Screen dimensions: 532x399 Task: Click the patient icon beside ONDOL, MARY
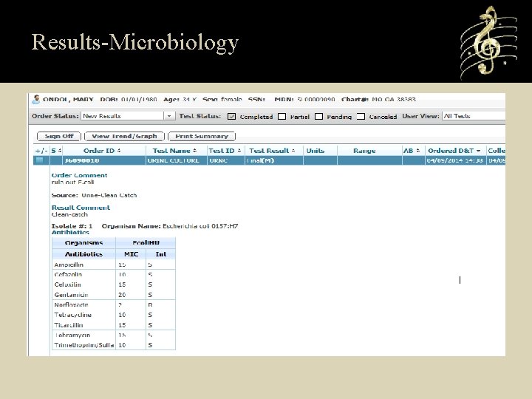click(35, 100)
